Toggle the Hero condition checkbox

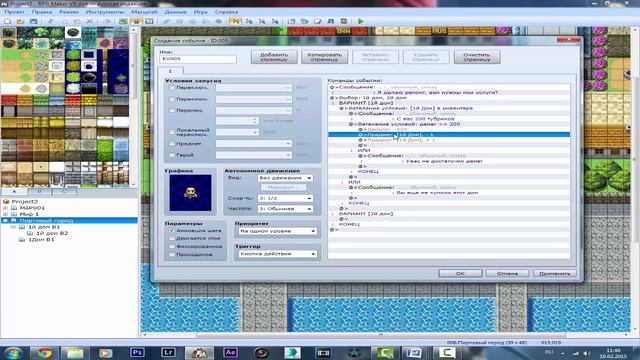point(172,155)
